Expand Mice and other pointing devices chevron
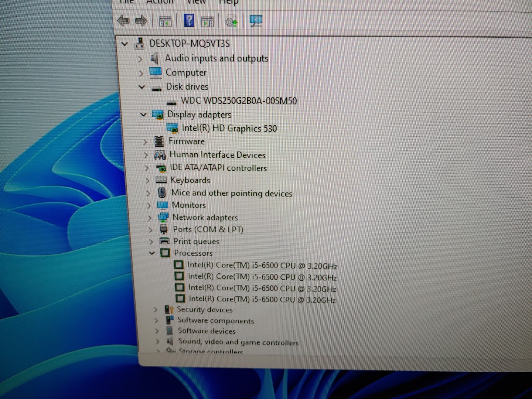Screen dimensions: 532x399 tap(148, 193)
